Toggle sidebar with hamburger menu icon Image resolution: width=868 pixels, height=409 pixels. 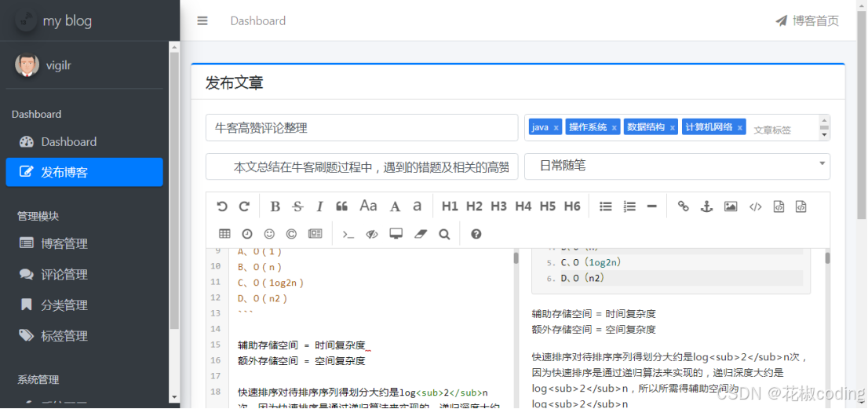pyautogui.click(x=202, y=21)
